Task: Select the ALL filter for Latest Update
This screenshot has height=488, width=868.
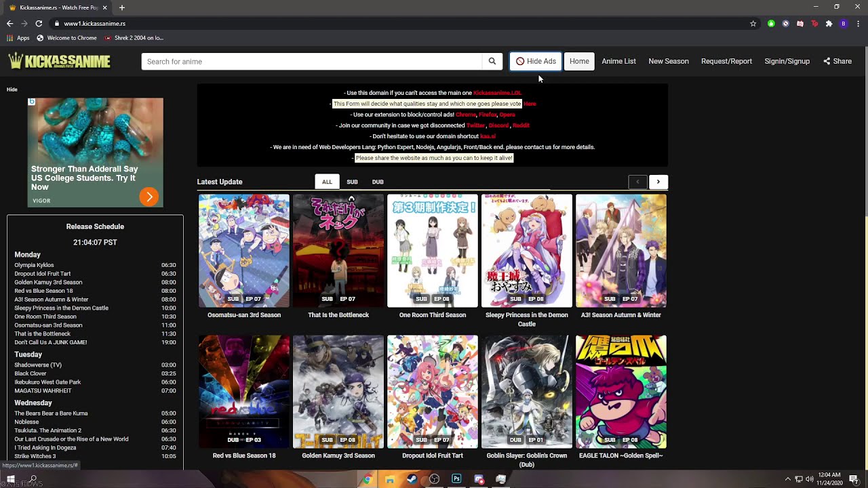Action: [x=327, y=182]
